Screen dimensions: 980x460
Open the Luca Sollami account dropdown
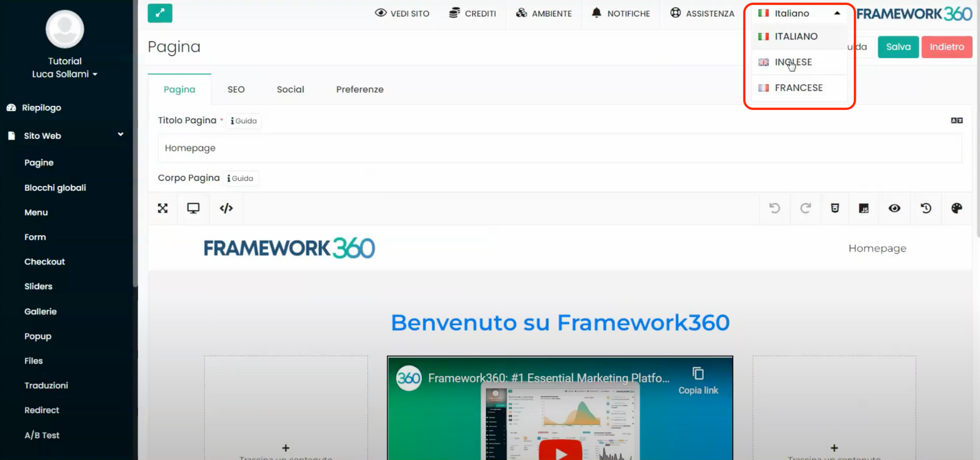click(65, 74)
